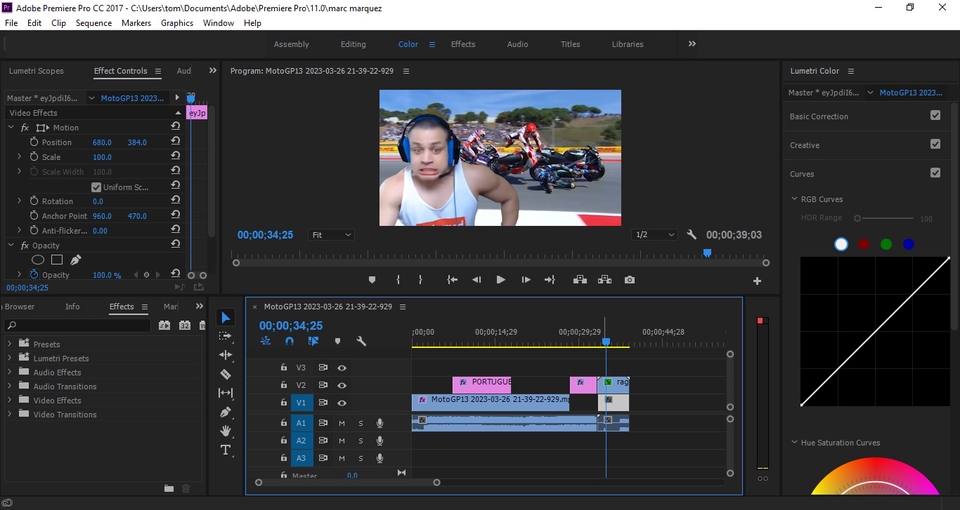Disable the Basic Correction checkbox

935,116
